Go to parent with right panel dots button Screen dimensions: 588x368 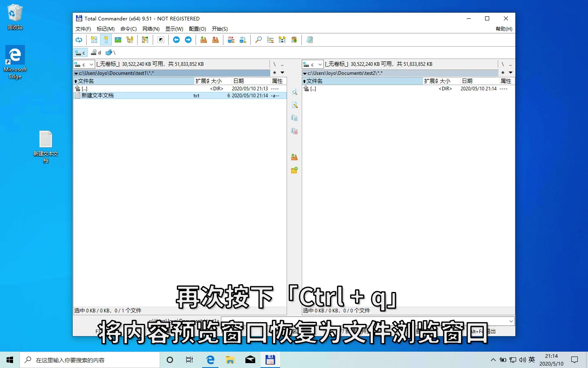[x=510, y=64]
